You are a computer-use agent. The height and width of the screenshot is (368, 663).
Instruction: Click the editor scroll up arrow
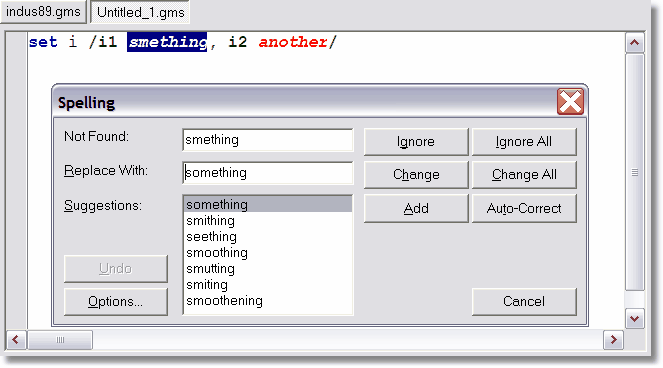634,42
